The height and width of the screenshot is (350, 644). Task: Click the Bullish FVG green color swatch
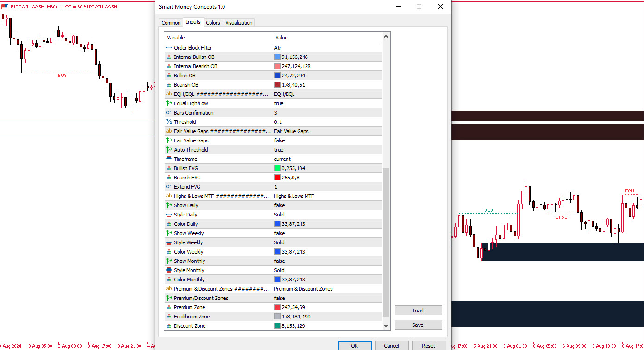pyautogui.click(x=277, y=168)
